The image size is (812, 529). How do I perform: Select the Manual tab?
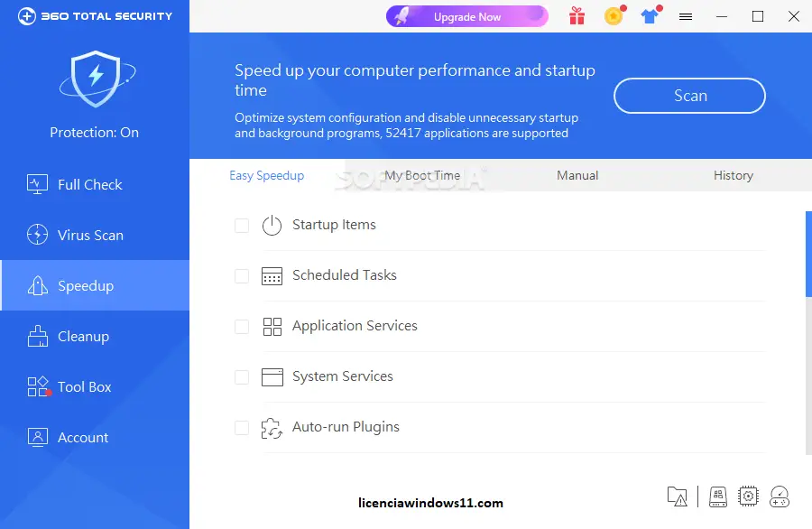coord(577,176)
